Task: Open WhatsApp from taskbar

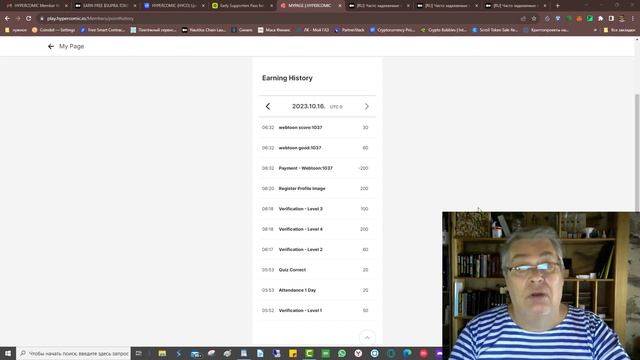Action: (x=342, y=353)
